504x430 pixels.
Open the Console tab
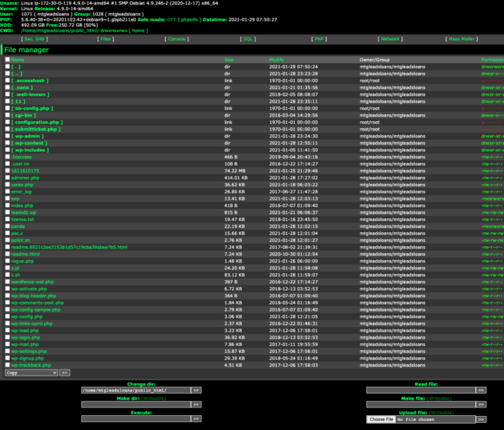click(177, 39)
